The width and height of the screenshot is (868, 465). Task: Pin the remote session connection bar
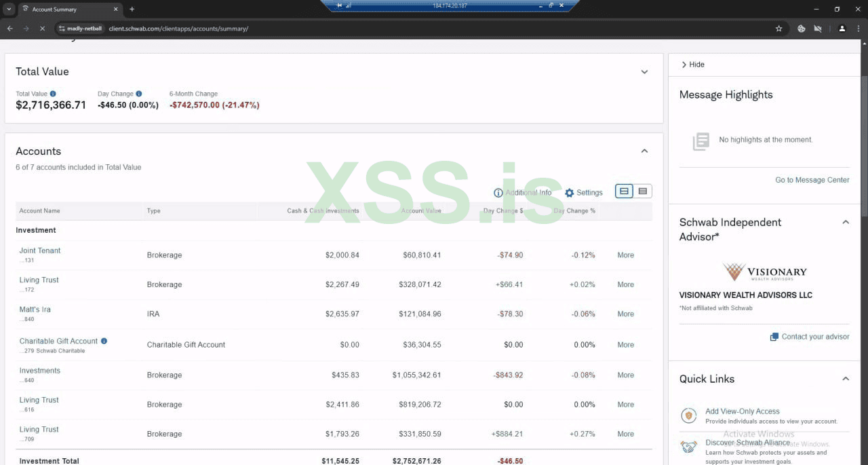coord(339,5)
